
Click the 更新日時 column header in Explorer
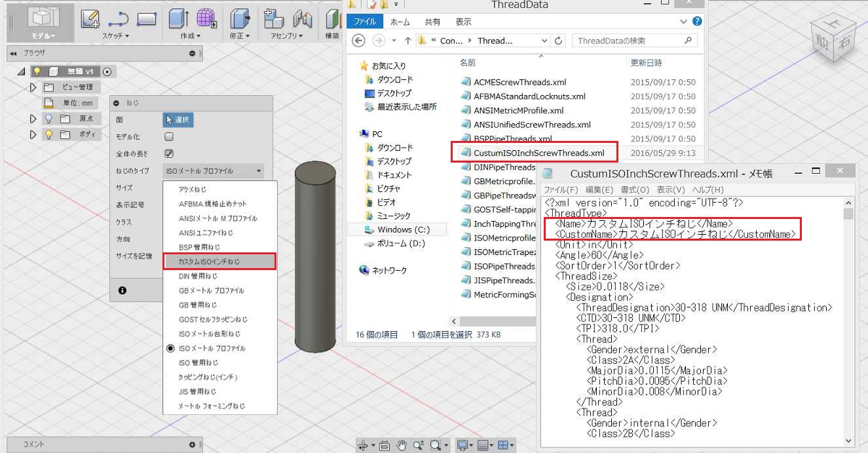click(646, 63)
